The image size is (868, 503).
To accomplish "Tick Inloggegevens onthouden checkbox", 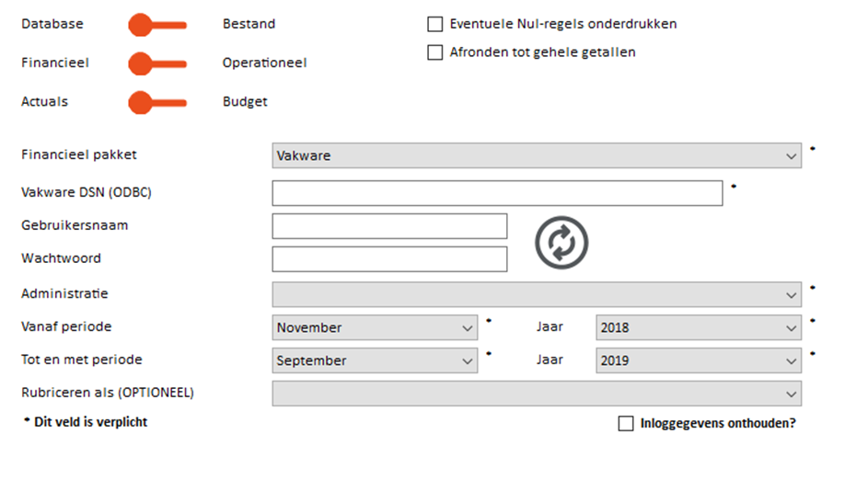I will pos(626,423).
